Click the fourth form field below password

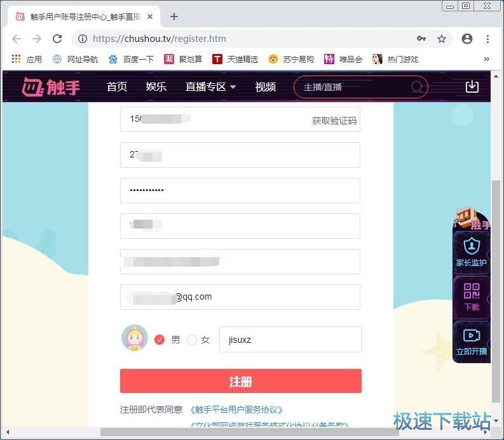[240, 226]
